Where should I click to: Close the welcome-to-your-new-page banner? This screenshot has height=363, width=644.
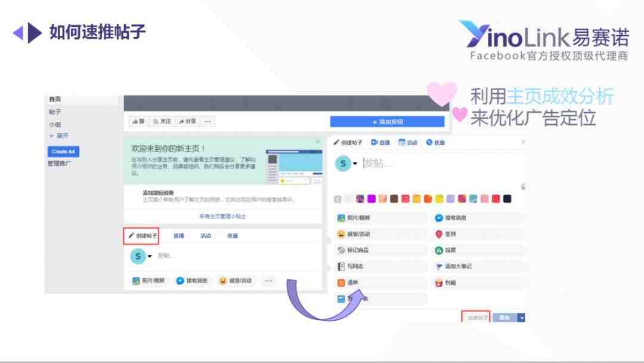[317, 142]
